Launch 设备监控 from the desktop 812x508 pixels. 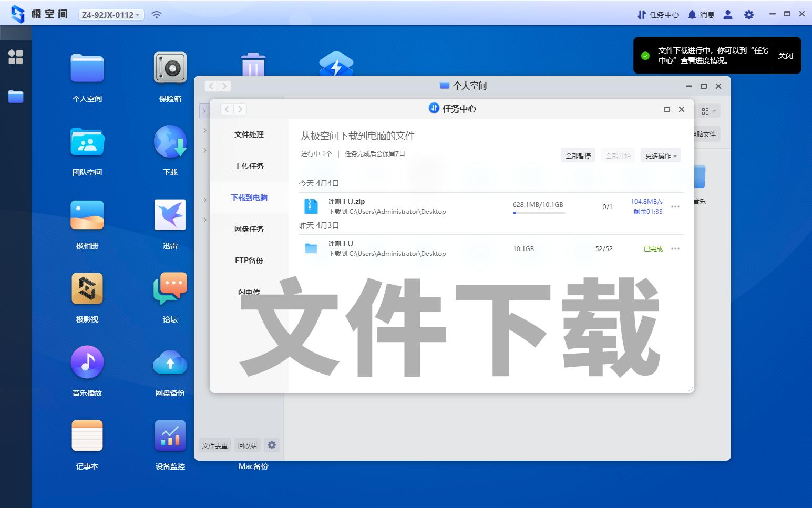[169, 436]
